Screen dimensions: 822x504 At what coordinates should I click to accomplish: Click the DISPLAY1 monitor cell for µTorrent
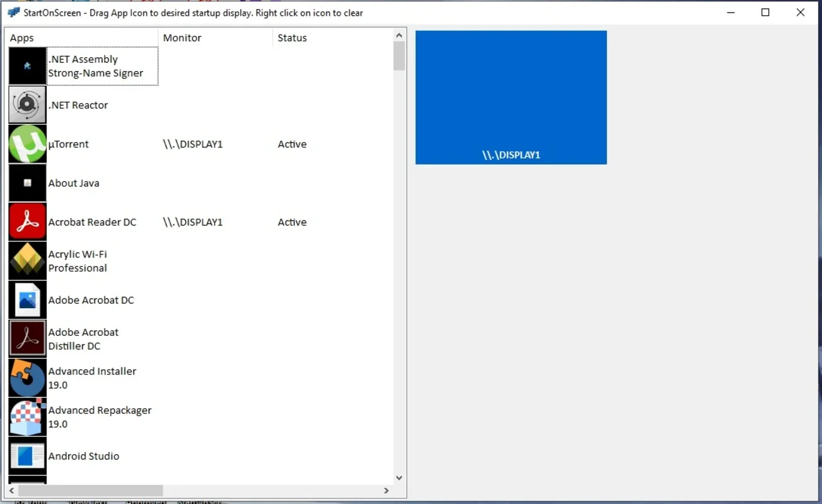pyautogui.click(x=193, y=144)
